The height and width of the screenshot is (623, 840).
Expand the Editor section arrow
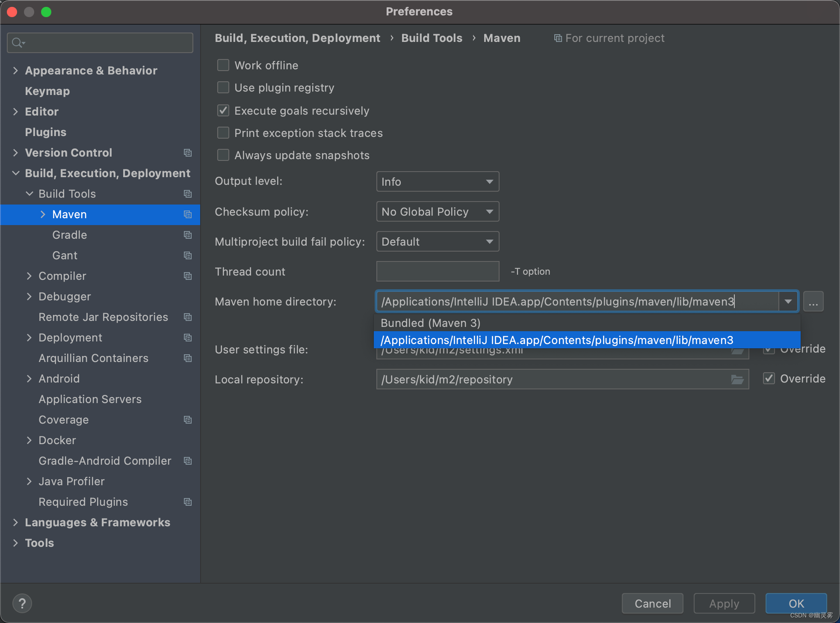pos(16,112)
